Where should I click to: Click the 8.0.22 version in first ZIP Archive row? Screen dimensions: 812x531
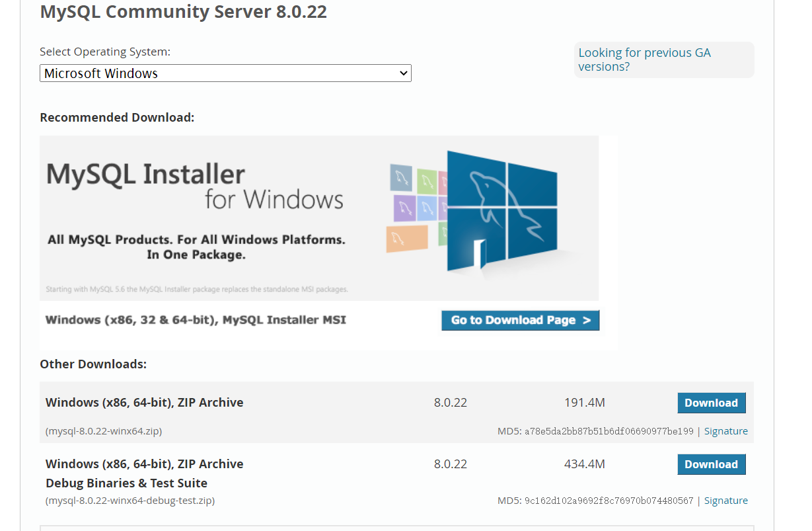(x=451, y=403)
